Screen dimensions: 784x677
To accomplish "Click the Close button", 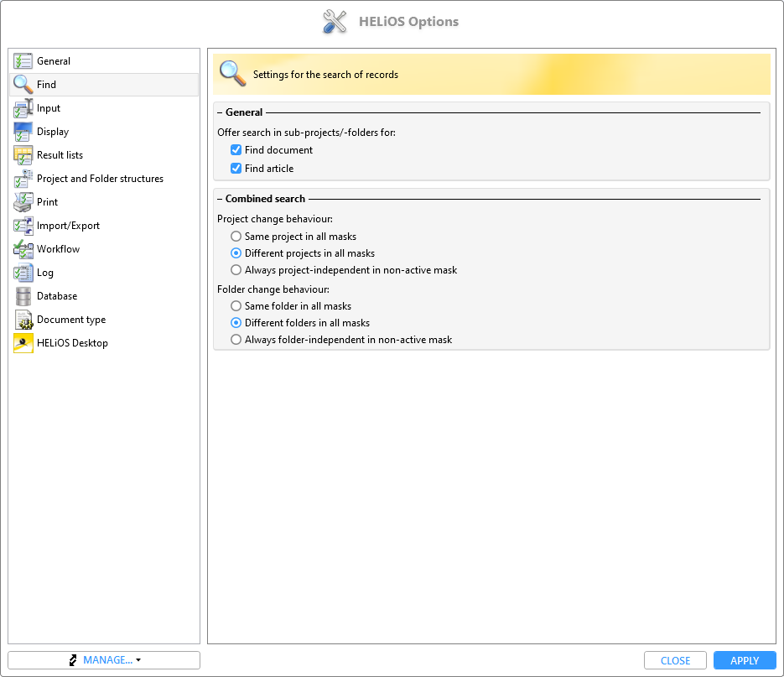I will tap(675, 660).
